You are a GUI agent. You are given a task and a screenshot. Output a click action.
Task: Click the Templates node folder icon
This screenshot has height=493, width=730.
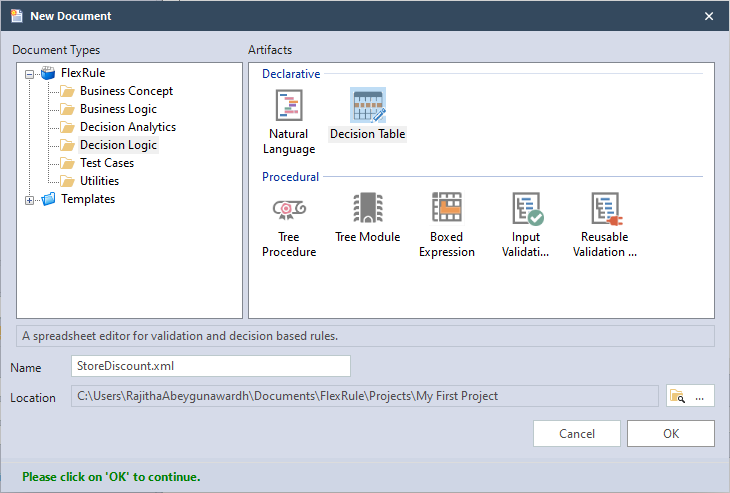(x=48, y=199)
